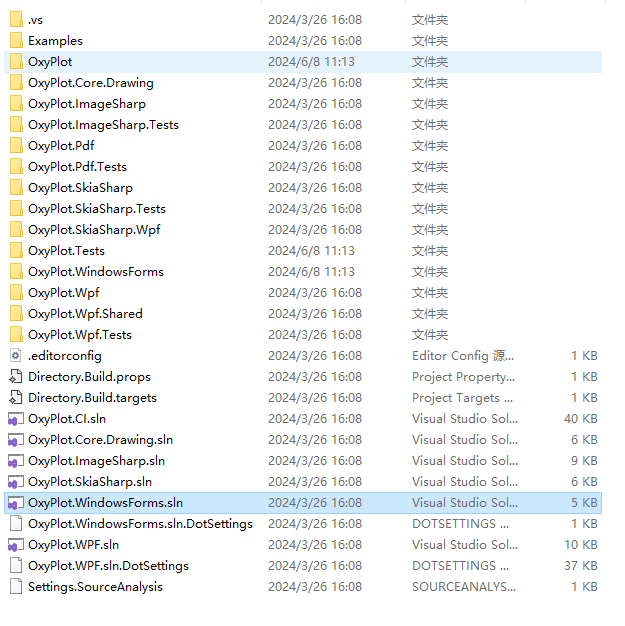
Task: Select the OxyPlot folder name
Action: click(x=50, y=62)
